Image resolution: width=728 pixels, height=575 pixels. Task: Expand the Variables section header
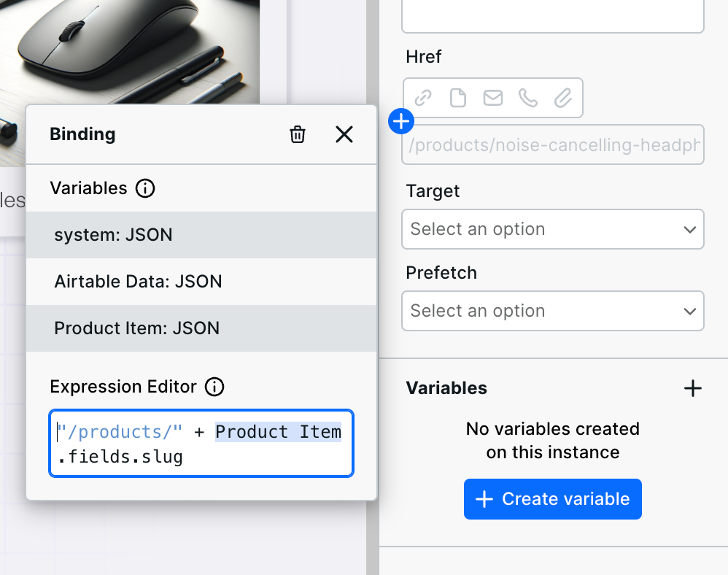click(446, 388)
